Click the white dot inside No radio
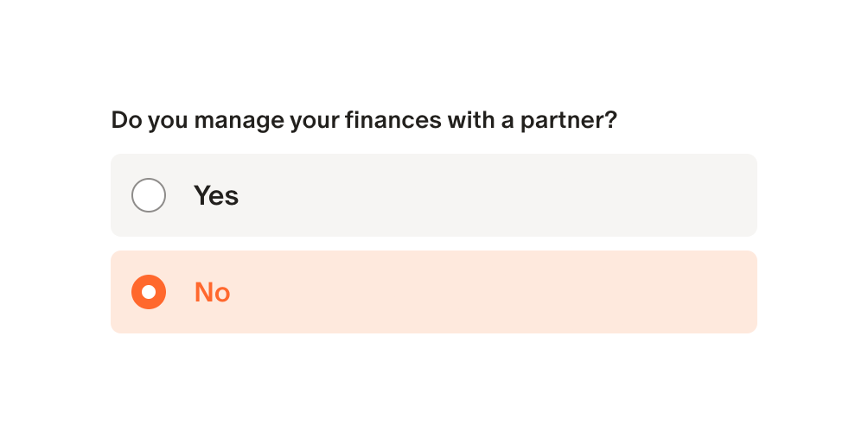 click(x=149, y=292)
